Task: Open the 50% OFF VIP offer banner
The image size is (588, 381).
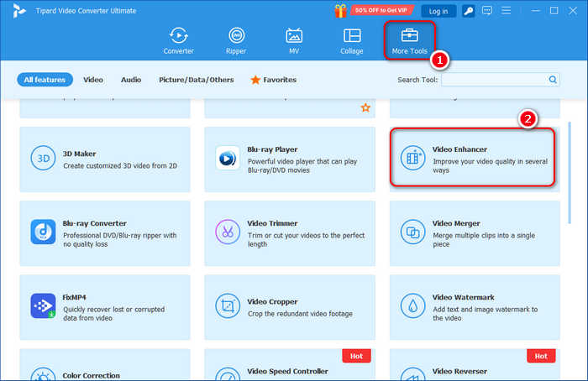Action: [x=381, y=10]
